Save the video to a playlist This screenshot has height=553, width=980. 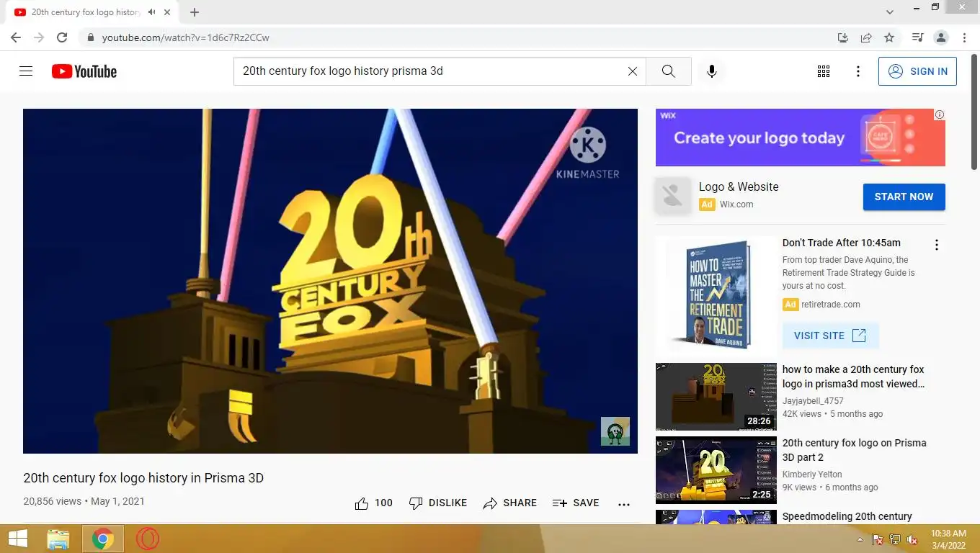coord(576,503)
